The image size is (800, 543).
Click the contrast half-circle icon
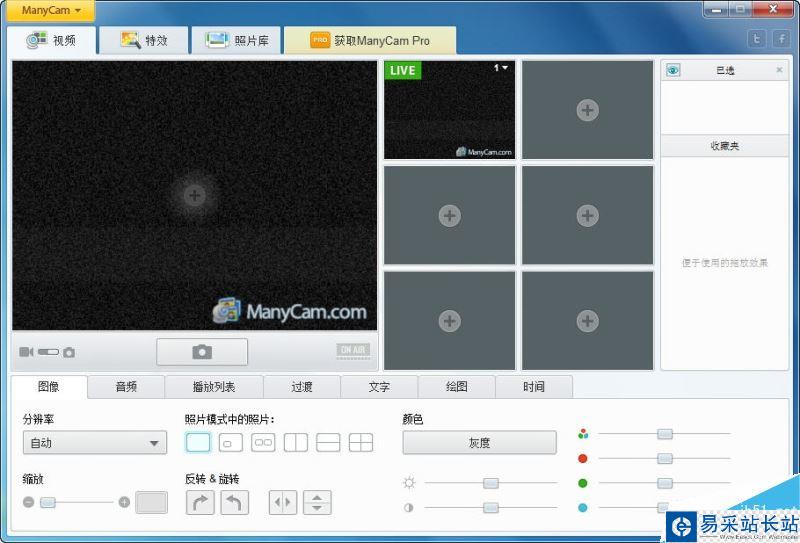coord(409,508)
